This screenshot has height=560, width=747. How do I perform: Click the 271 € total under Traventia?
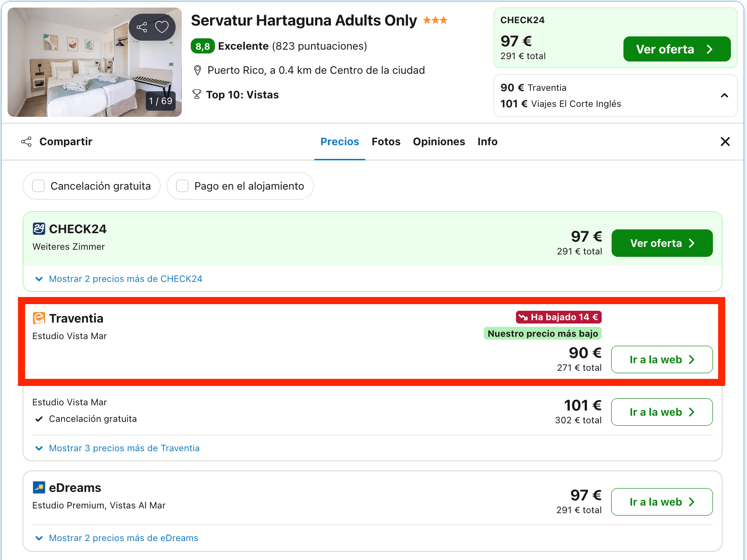tap(579, 368)
